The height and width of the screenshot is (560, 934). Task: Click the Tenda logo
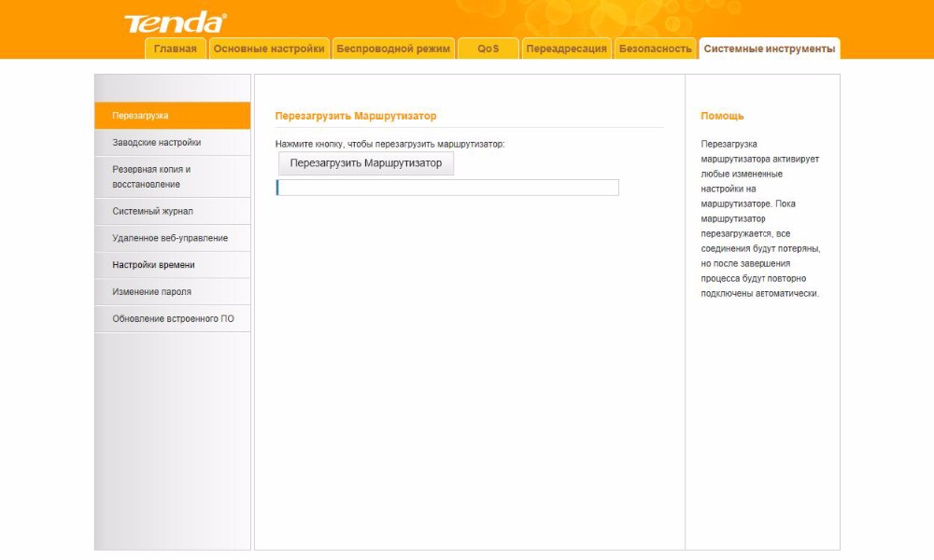point(175,22)
